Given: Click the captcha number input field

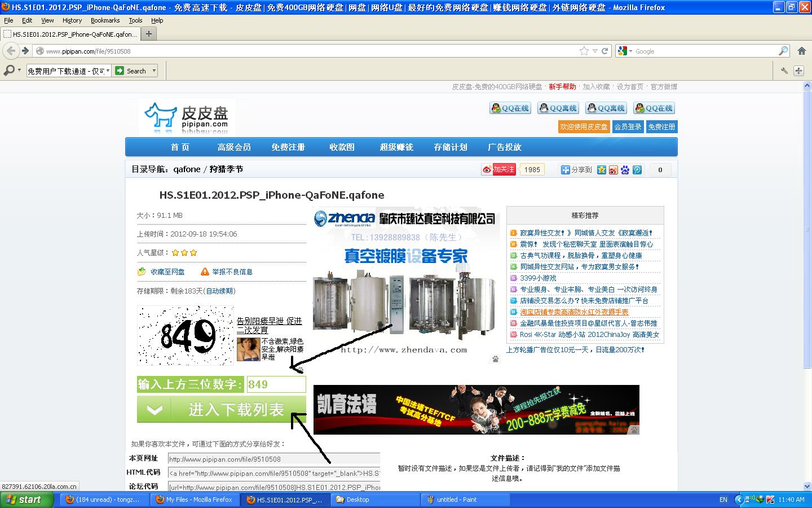Looking at the screenshot, I should (276, 384).
